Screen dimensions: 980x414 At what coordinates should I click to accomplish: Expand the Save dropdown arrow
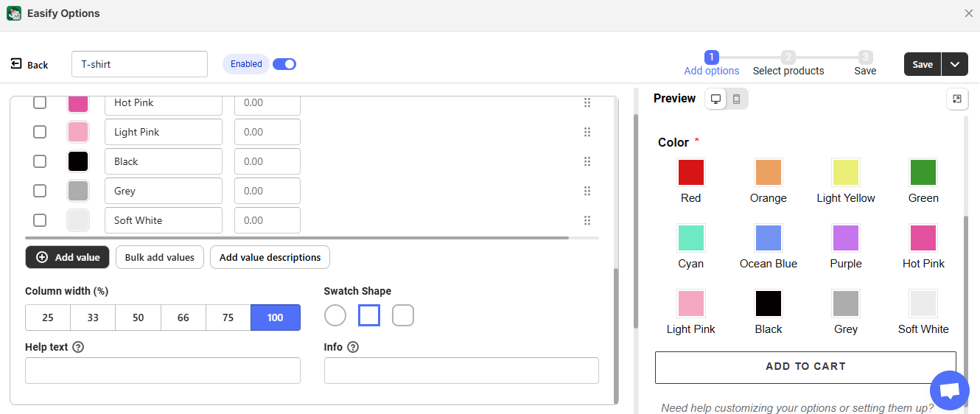(x=955, y=64)
